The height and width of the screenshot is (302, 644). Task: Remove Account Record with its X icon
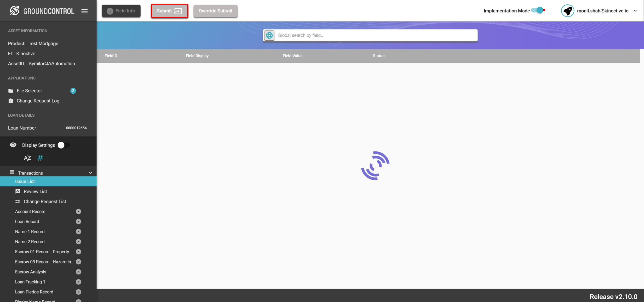pos(79,211)
